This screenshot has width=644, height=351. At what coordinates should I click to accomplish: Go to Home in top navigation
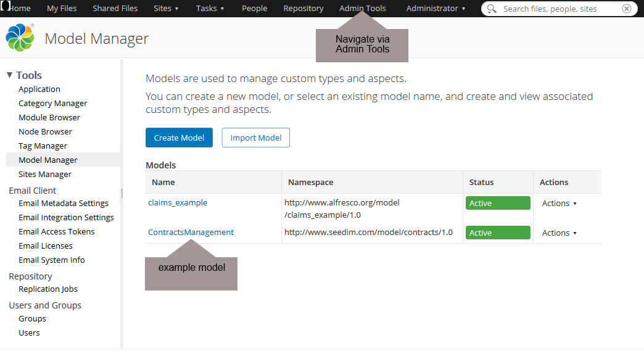tap(20, 8)
